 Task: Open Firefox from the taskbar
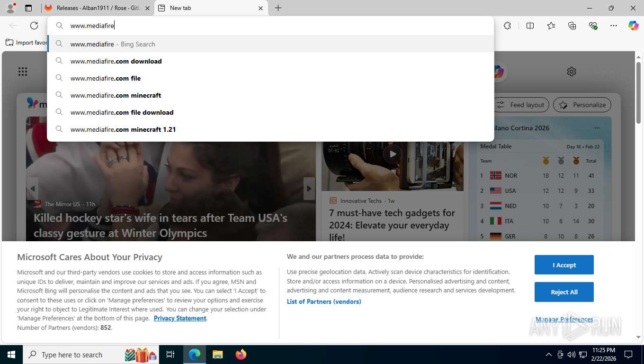[x=241, y=355]
